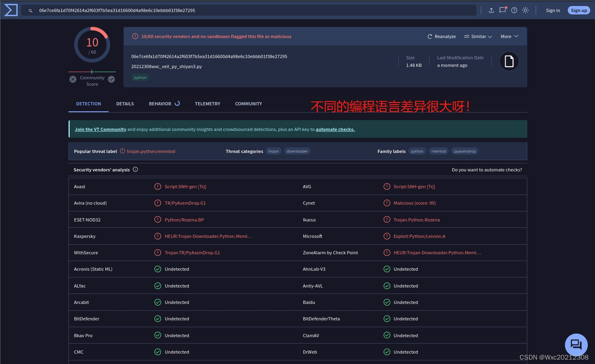Click the trojan threat category tag
This screenshot has height=364, width=595.
pos(274,151)
